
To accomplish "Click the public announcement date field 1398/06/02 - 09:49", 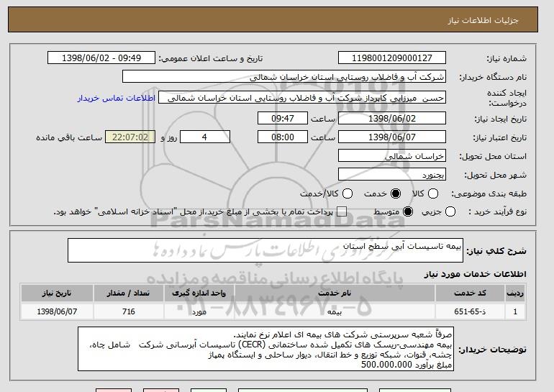I will (101, 58).
